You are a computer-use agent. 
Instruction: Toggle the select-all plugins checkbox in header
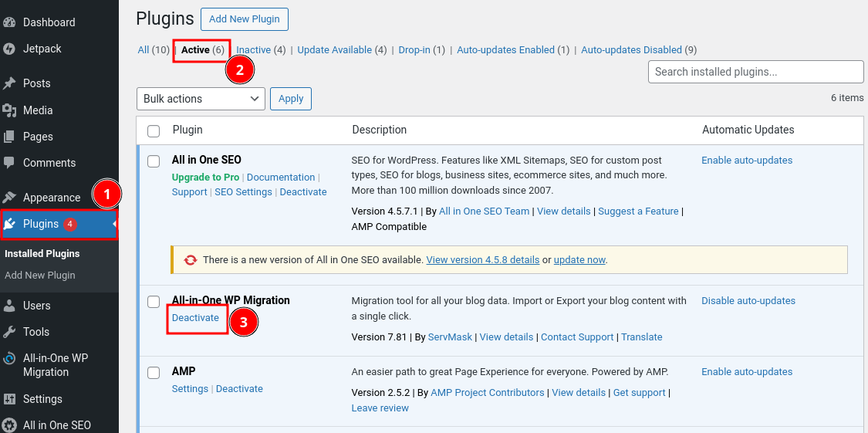pyautogui.click(x=154, y=130)
